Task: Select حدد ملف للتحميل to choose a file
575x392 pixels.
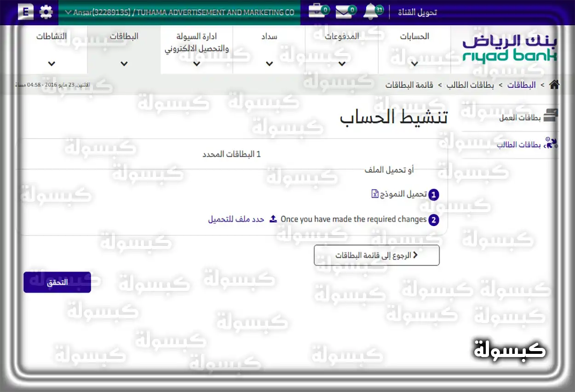Action: tap(236, 219)
